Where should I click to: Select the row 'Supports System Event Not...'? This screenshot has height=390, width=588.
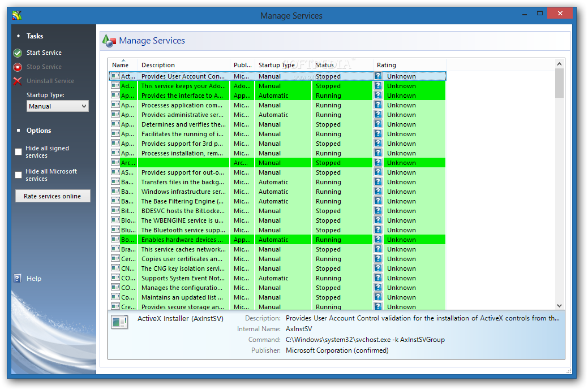click(277, 278)
